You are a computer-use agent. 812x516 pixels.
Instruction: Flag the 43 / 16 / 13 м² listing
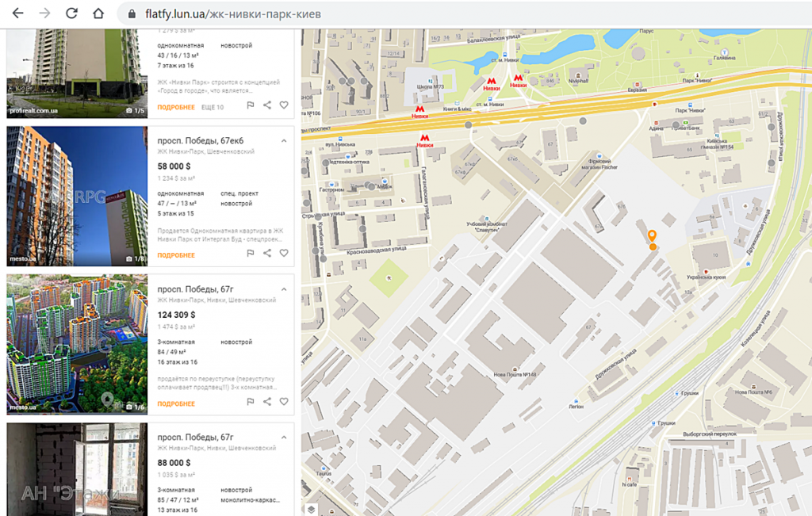tap(250, 105)
